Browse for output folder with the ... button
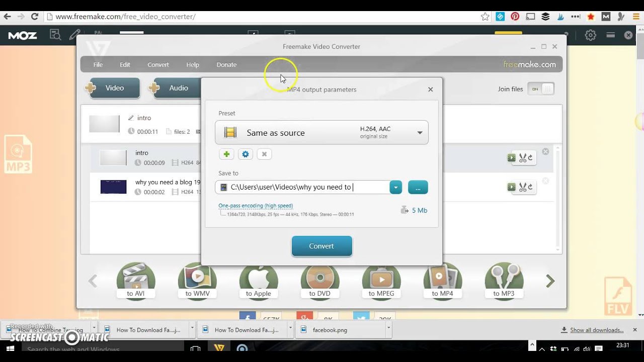The height and width of the screenshot is (362, 644). [x=418, y=187]
